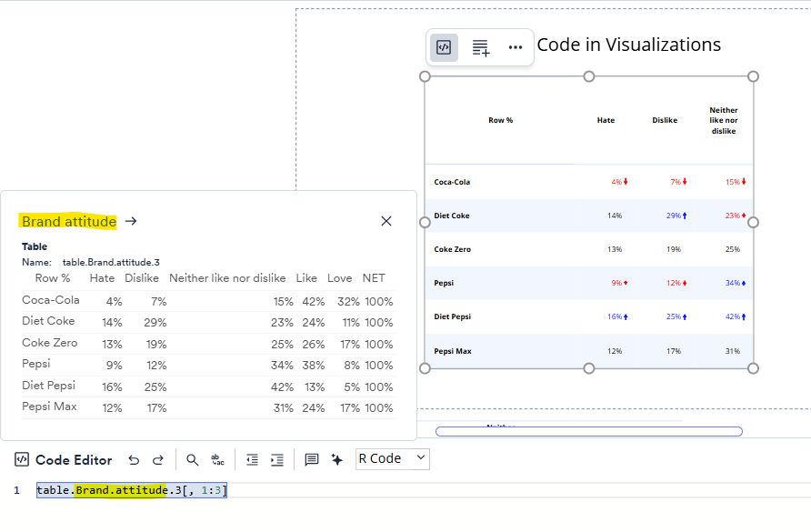Click the Code in Visualizations page title
The height and width of the screenshot is (532, 811).
629,45
